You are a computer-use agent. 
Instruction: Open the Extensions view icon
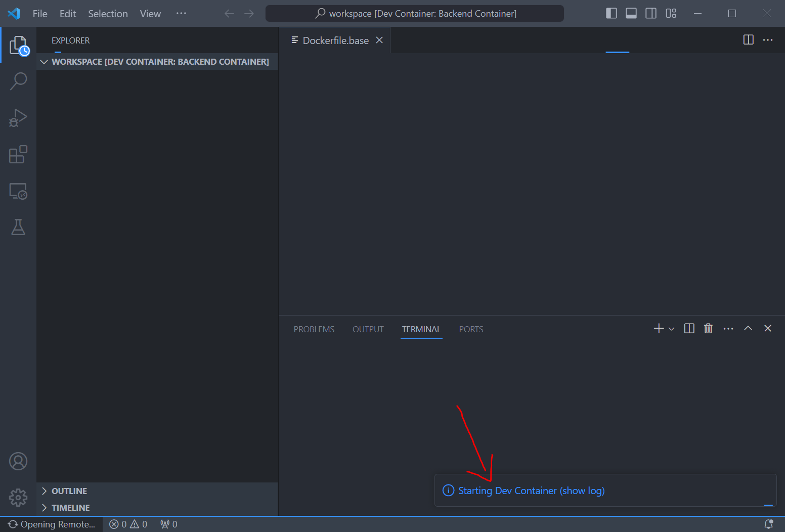coord(18,154)
